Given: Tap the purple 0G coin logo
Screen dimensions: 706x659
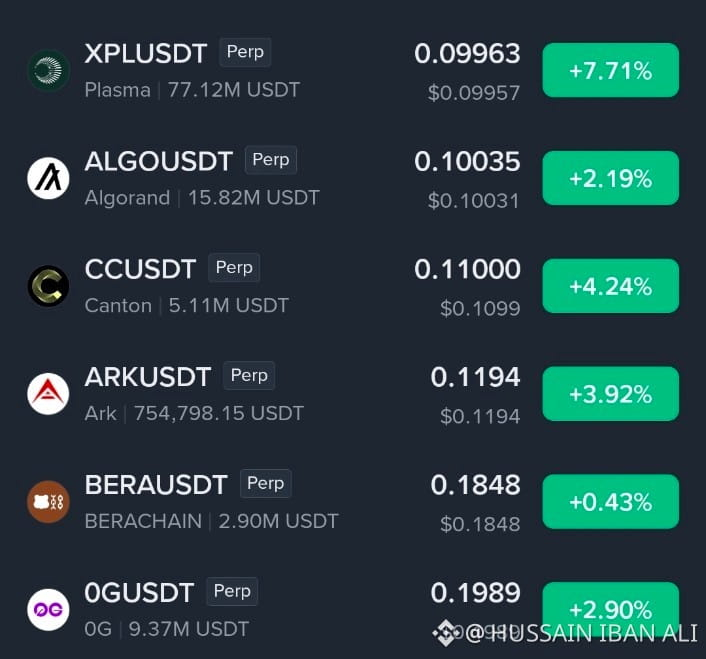Looking at the screenshot, I should pos(48,609).
